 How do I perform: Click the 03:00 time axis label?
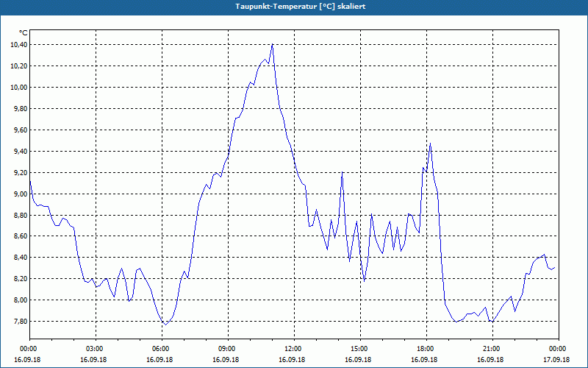tap(96, 349)
